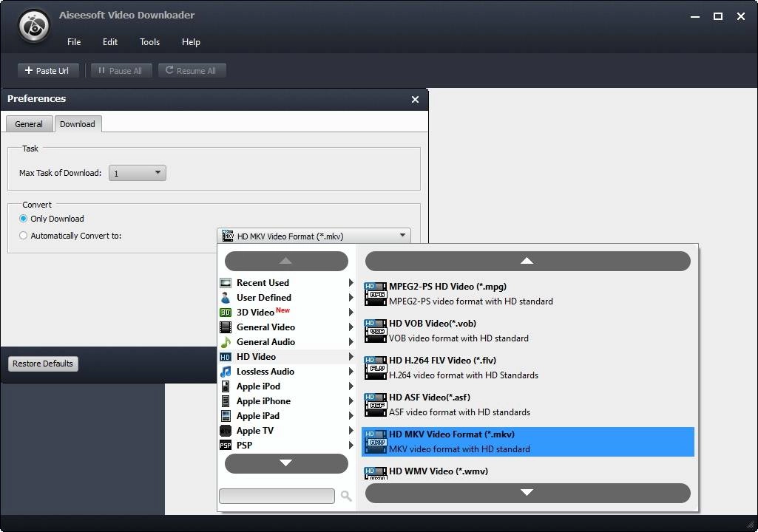Click the HD Video category icon
This screenshot has height=532, width=758.
226,357
